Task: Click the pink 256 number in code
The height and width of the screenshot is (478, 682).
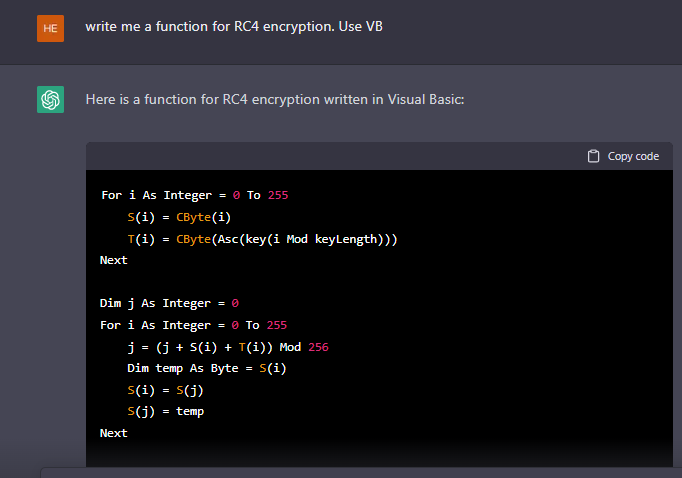Action: (318, 347)
